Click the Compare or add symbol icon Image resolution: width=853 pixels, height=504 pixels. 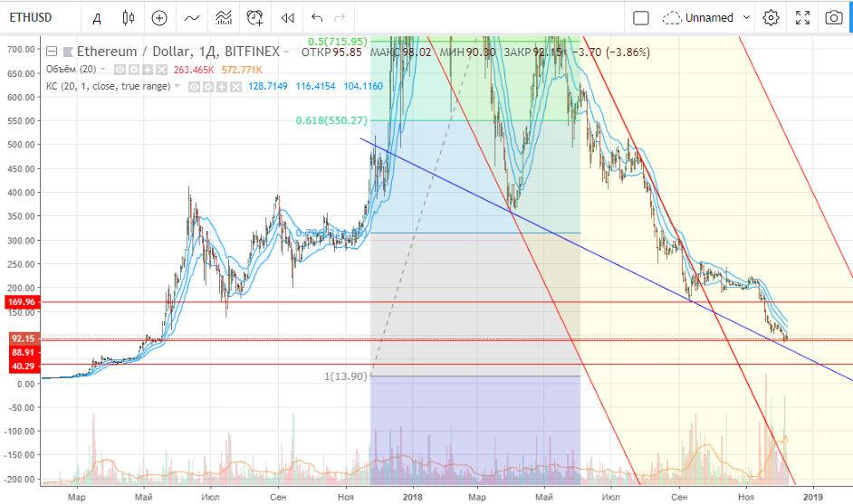159,17
